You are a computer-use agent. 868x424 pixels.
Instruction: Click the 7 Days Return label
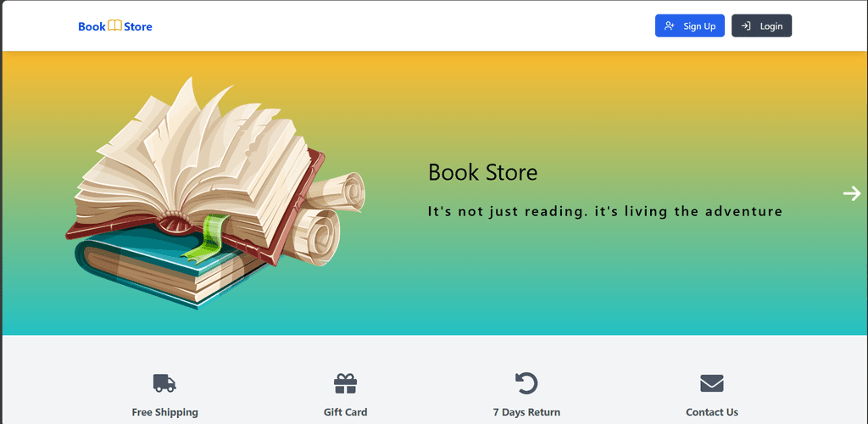click(526, 412)
